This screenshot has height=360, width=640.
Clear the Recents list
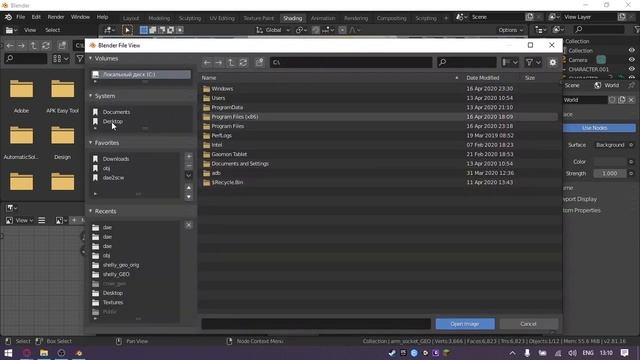pyautogui.click(x=189, y=225)
